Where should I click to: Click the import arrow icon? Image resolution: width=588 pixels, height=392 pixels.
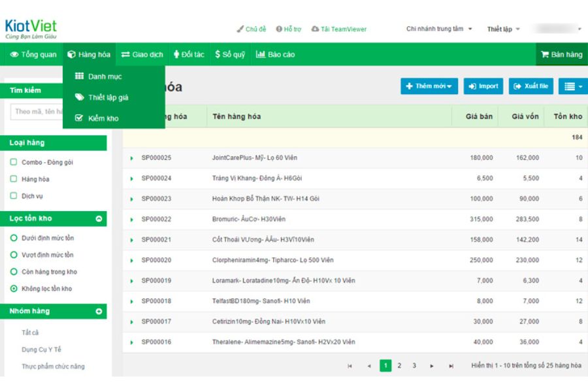472,86
